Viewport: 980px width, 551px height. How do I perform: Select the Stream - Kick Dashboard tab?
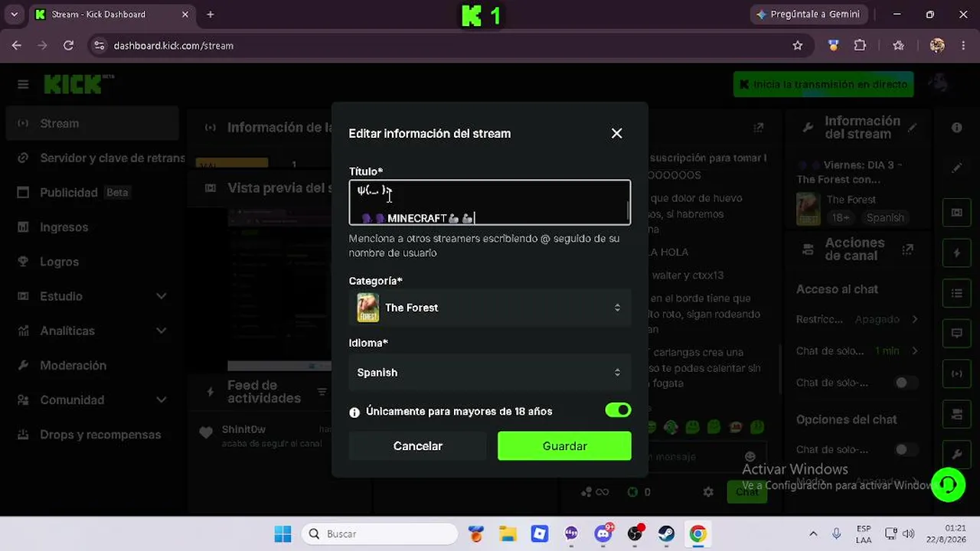113,15
